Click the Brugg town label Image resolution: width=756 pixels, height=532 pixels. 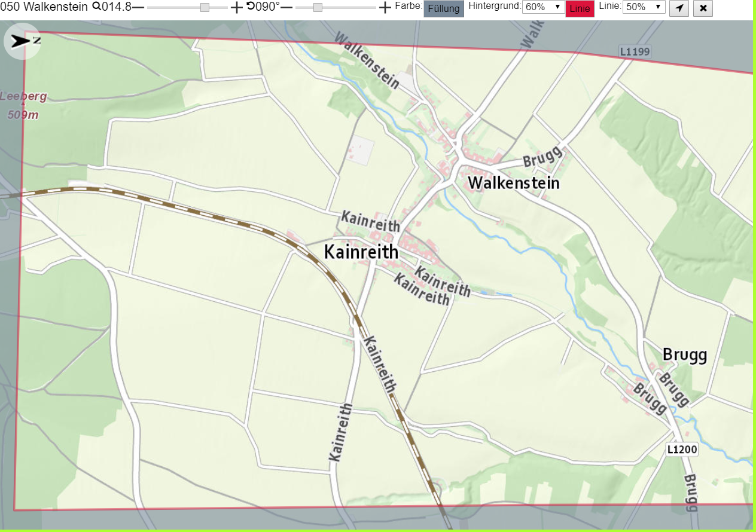pos(685,356)
